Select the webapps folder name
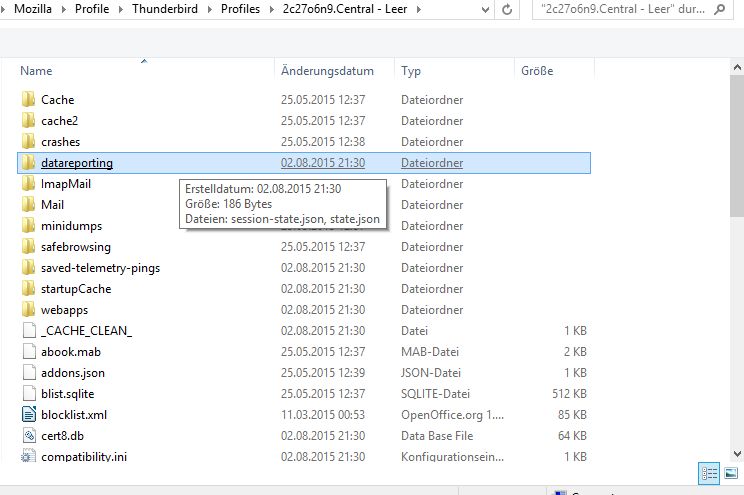This screenshot has height=495, width=744. coord(65,309)
